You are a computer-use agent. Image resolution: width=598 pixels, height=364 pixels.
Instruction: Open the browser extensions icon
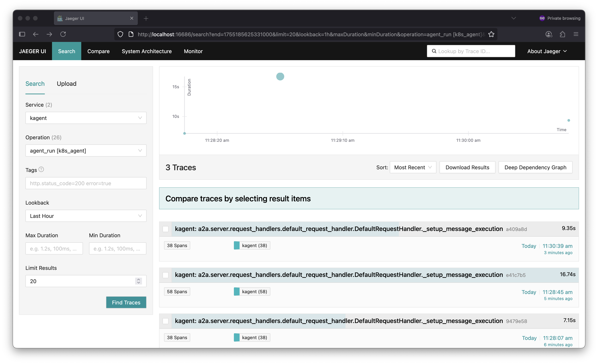[x=562, y=34]
